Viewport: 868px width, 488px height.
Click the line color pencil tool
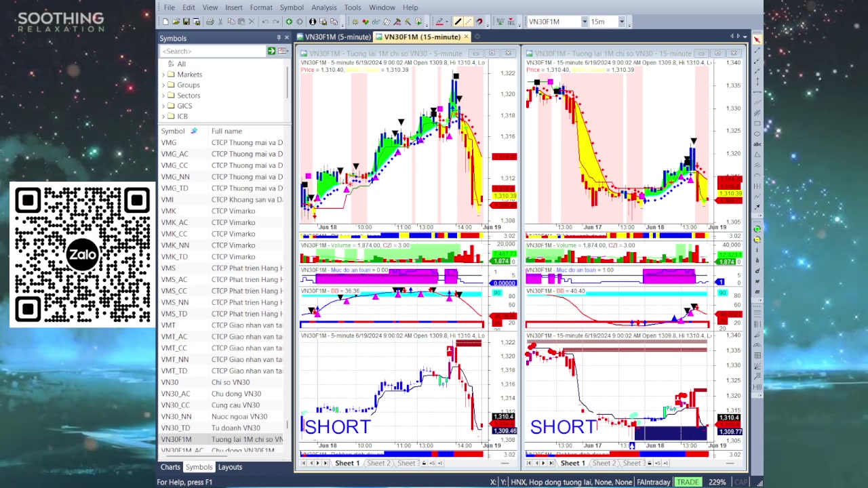[x=439, y=22]
